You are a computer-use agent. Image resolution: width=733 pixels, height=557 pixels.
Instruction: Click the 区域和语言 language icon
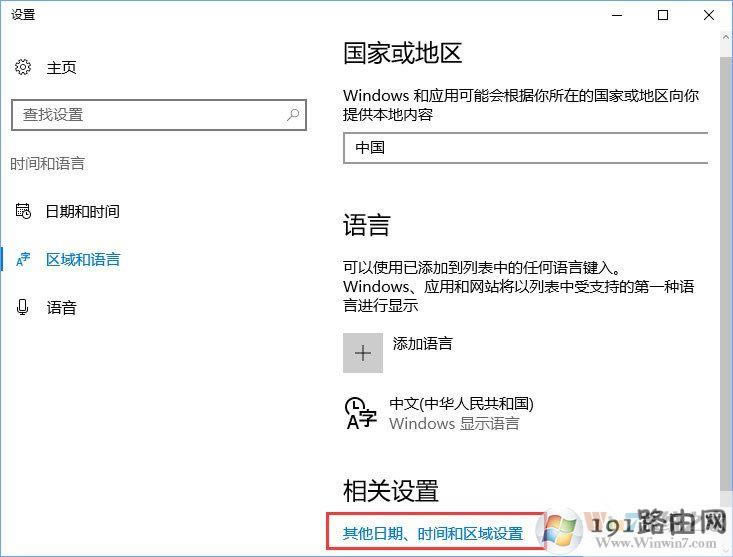[23, 259]
